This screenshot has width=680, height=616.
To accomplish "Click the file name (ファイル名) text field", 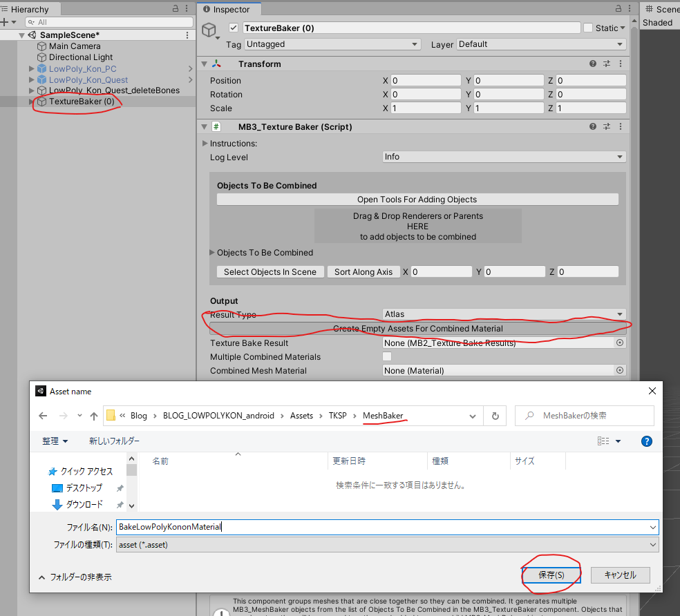I will [x=387, y=527].
